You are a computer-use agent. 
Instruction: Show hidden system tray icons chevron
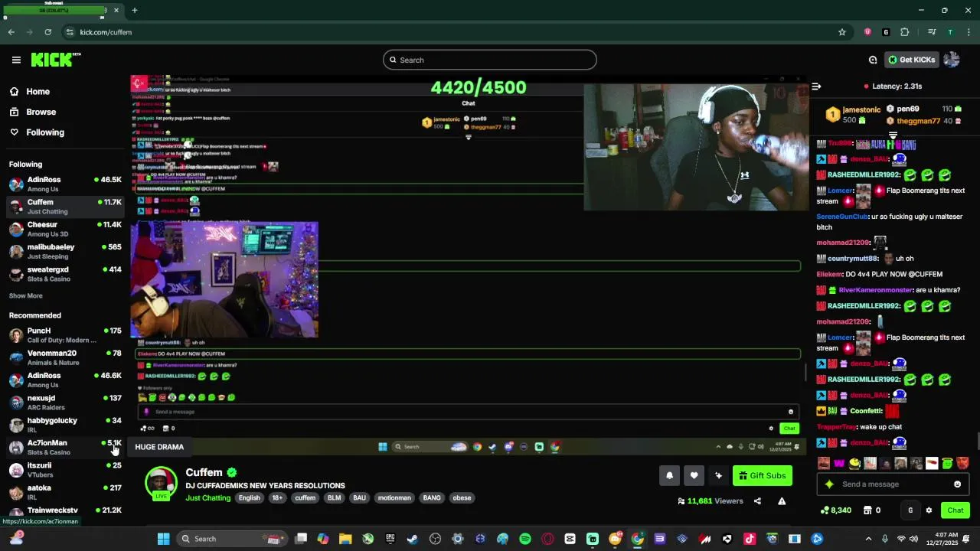[x=868, y=539]
